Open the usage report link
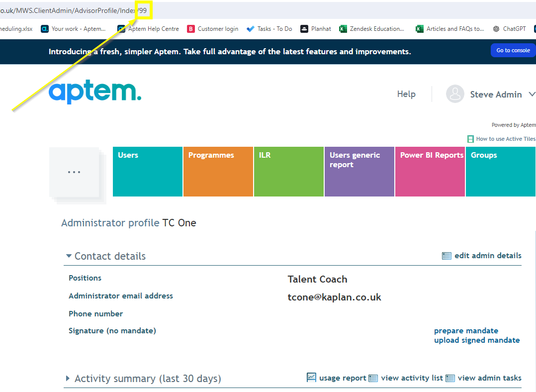This screenshot has height=392, width=536. tap(343, 378)
